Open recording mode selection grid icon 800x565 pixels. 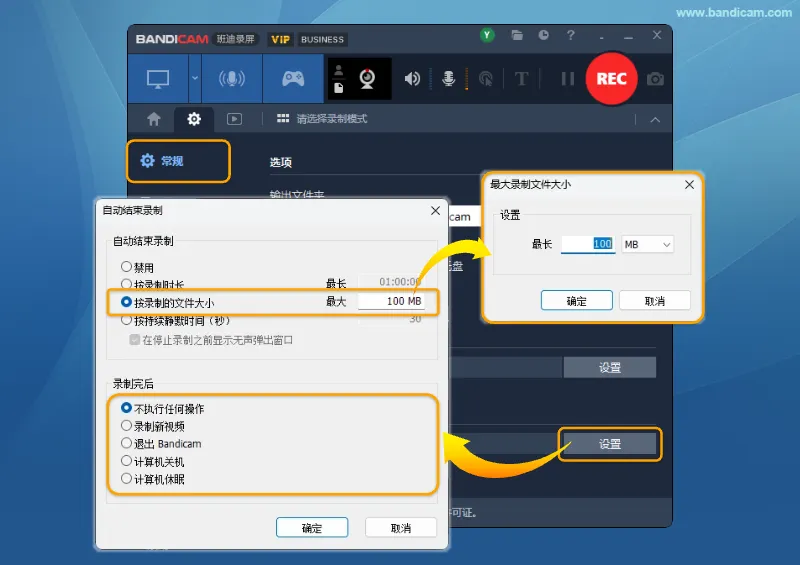point(283,118)
